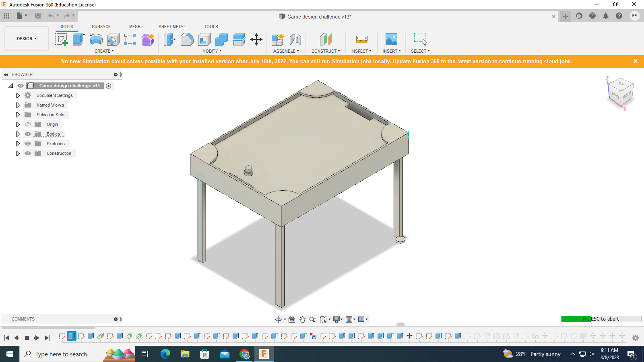
Task: Toggle visibility of the Sketches folder
Action: pos(27,144)
